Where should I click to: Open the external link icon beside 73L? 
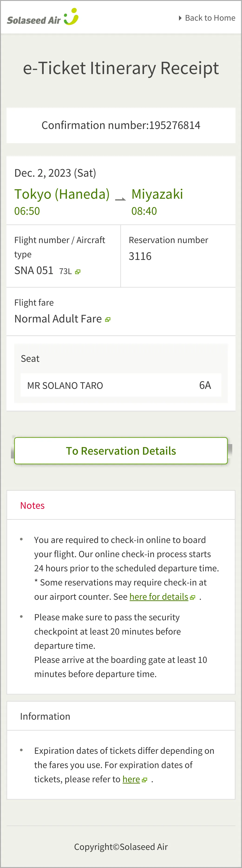(x=78, y=272)
